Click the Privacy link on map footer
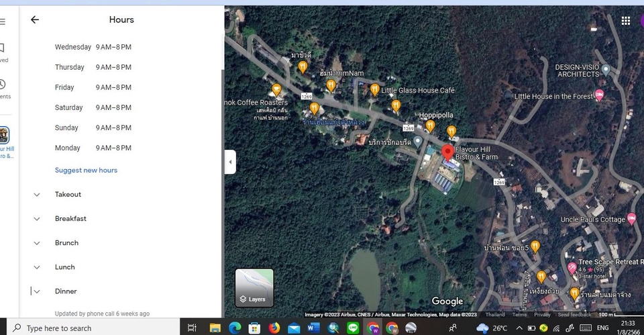This screenshot has width=644, height=335. click(542, 314)
